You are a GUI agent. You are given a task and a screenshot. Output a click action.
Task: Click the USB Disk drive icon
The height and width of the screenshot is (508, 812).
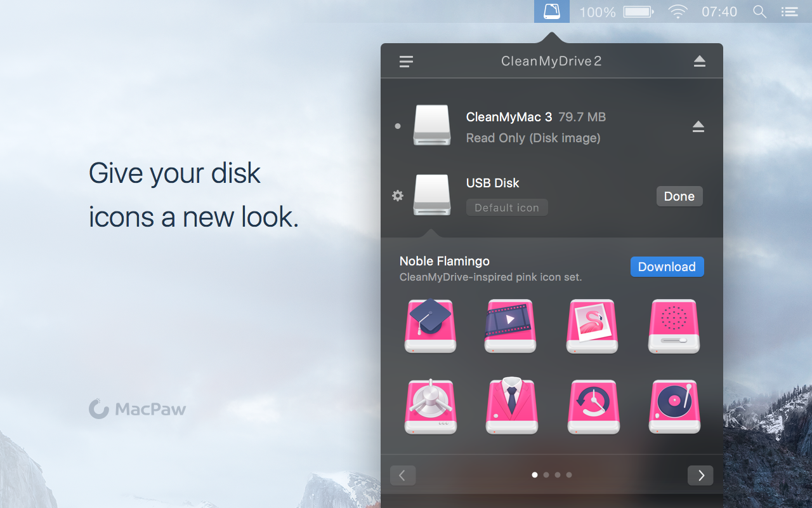point(432,195)
